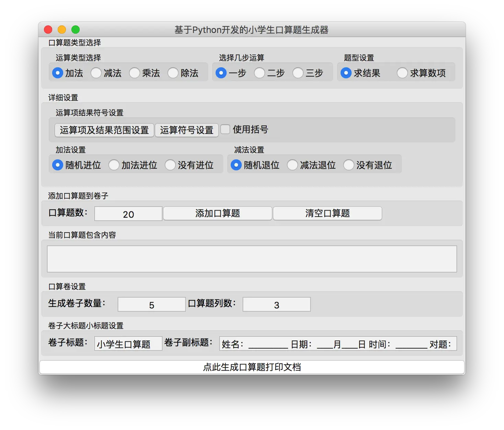
Task: Click the 当前口算题包含内容 text area
Action: pyautogui.click(x=252, y=259)
